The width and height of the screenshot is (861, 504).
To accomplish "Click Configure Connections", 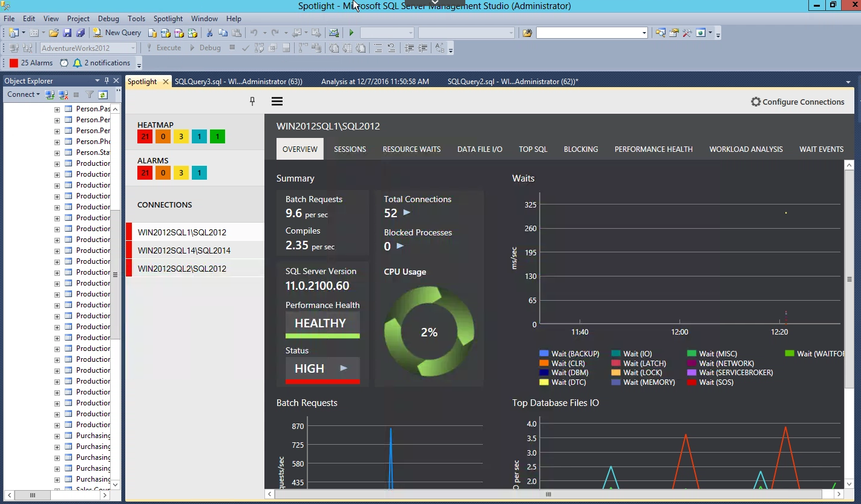I will (797, 102).
